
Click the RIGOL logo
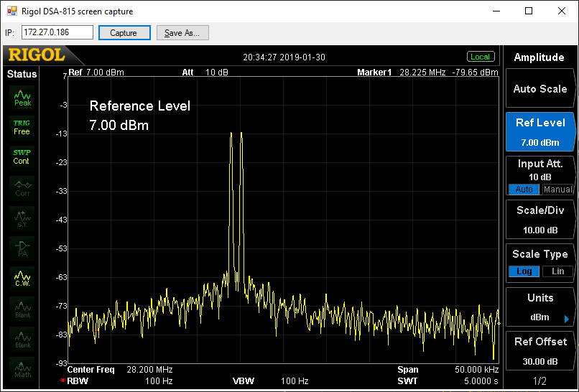[x=37, y=55]
